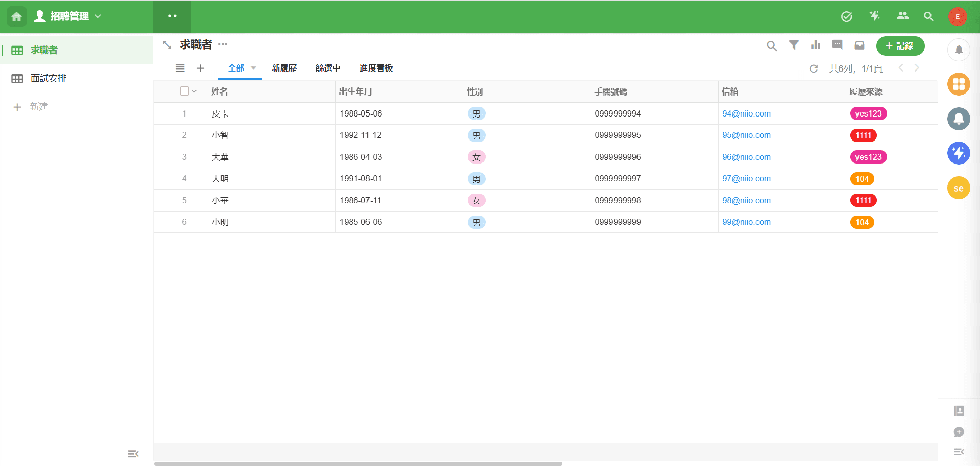Screen dimensions: 980x466
Task: Click the global search icon in header
Action: tap(928, 16)
